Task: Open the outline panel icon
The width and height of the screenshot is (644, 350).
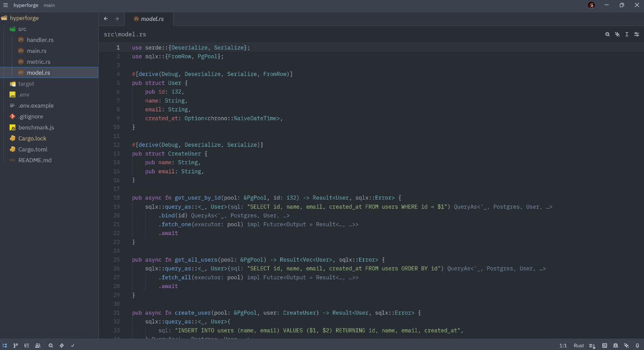Action: pos(26,346)
